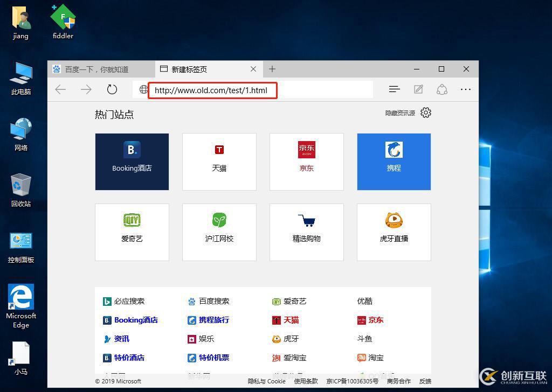Refresh the page with the reload icon
This screenshot has width=552, height=392.
[112, 89]
